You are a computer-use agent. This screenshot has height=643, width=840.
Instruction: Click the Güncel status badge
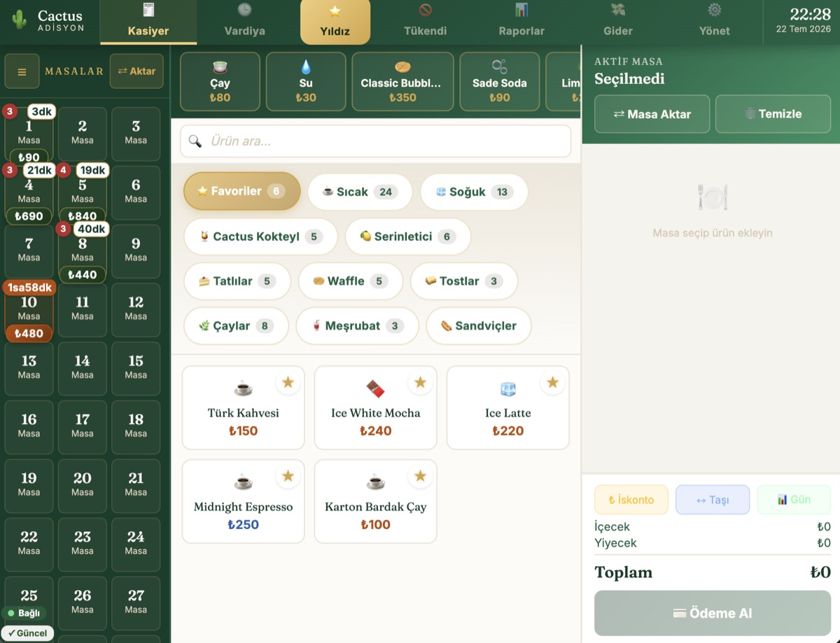tap(29, 633)
